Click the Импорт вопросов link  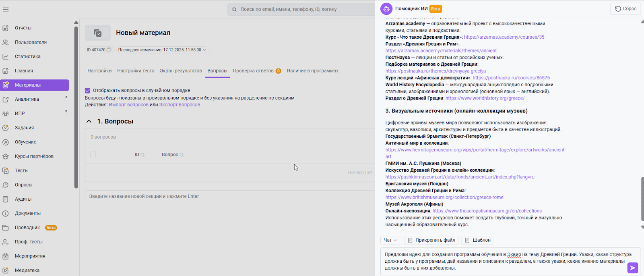tap(128, 105)
